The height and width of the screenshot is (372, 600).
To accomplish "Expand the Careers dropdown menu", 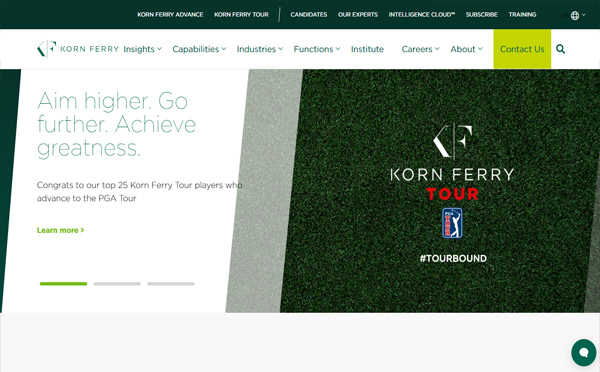I will coord(420,49).
